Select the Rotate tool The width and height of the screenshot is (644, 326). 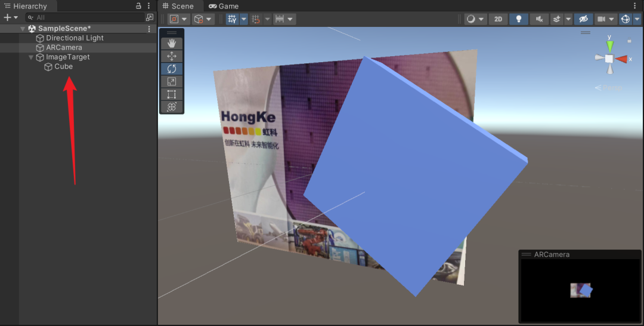pyautogui.click(x=172, y=69)
